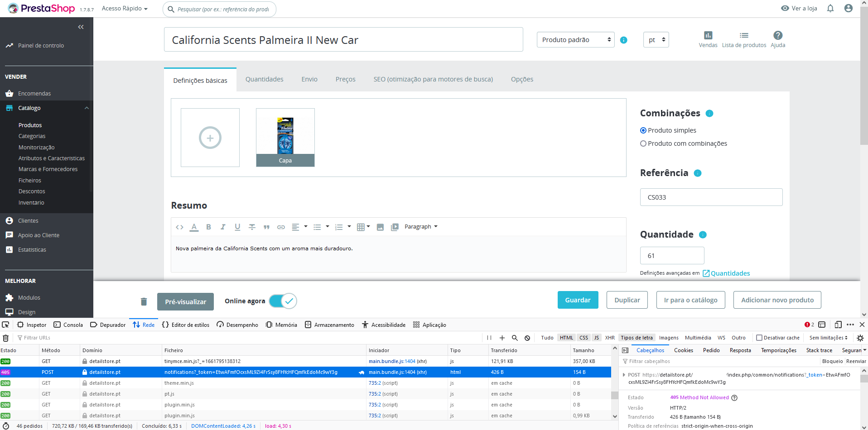Open network settings gear
868x430 pixels.
tap(860, 338)
